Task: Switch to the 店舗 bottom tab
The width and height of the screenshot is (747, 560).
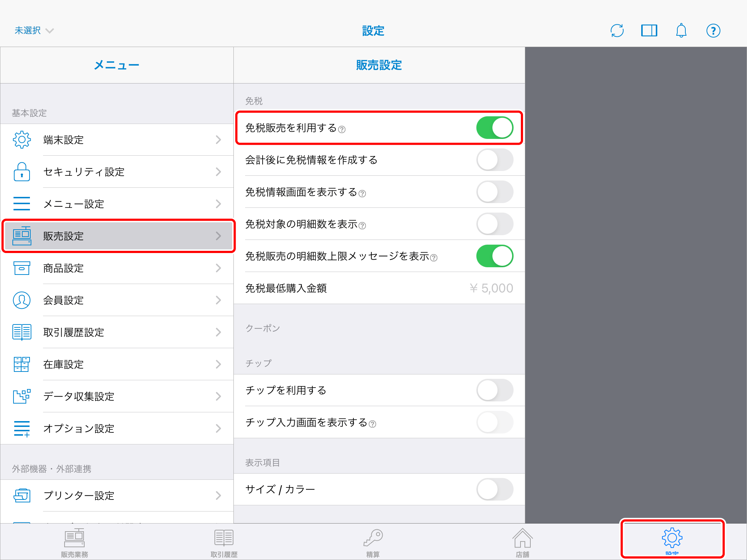Action: click(x=522, y=542)
